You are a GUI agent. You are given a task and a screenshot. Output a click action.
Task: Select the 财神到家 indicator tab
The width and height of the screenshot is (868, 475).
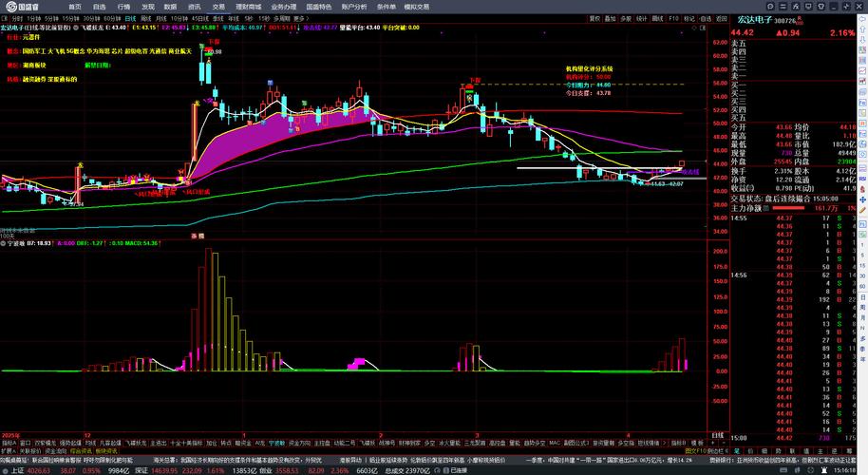tap(409, 443)
